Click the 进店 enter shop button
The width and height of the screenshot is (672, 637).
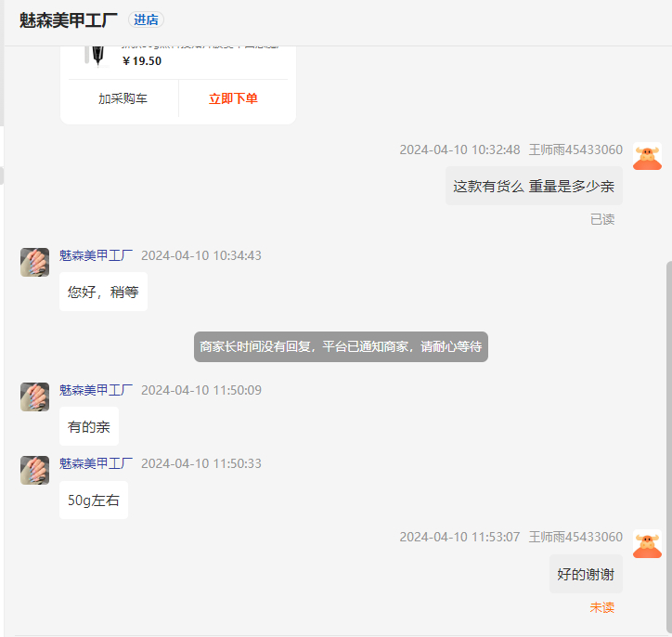point(146,19)
